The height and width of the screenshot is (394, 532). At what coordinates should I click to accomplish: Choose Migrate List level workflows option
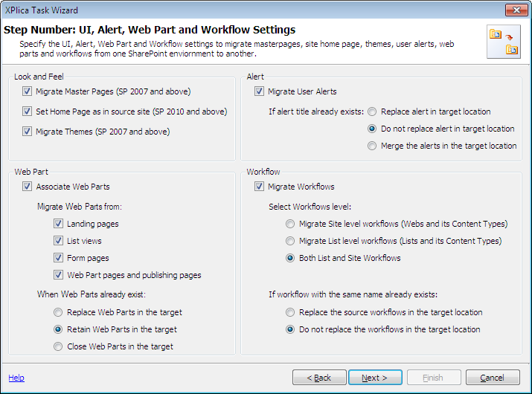pos(290,241)
